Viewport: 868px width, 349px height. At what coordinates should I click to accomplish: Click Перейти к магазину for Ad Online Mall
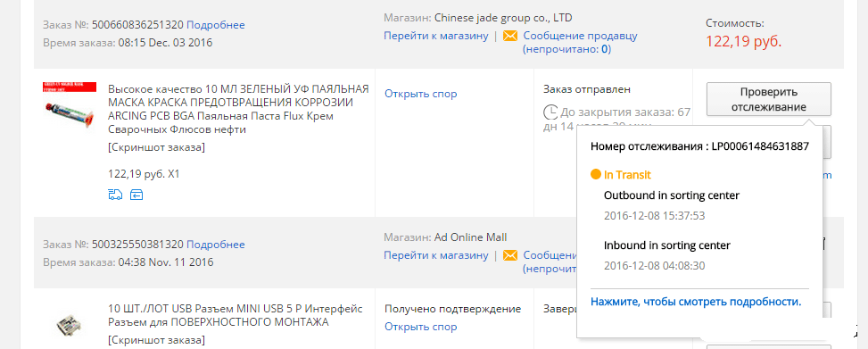click(x=436, y=255)
